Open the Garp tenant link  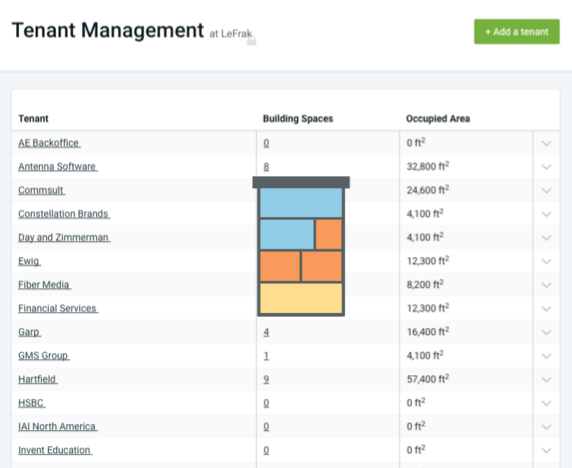pos(30,332)
